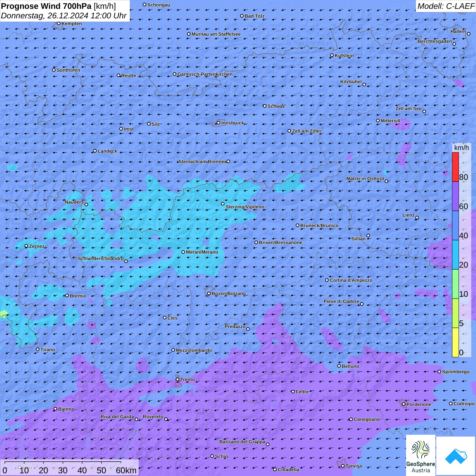Click the 'Spilimbergo' label

point(456,372)
